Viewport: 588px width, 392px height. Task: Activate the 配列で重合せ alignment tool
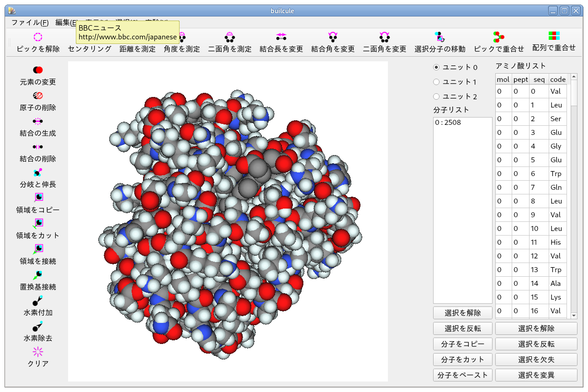(x=554, y=41)
